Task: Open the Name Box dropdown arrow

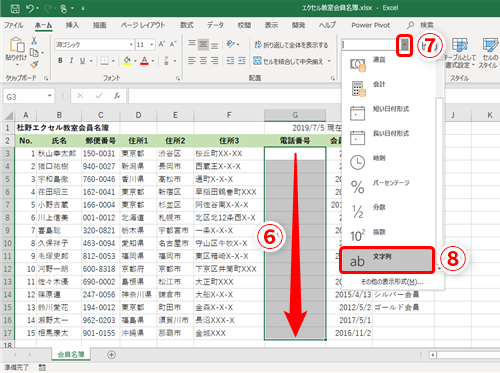Action: (x=50, y=96)
